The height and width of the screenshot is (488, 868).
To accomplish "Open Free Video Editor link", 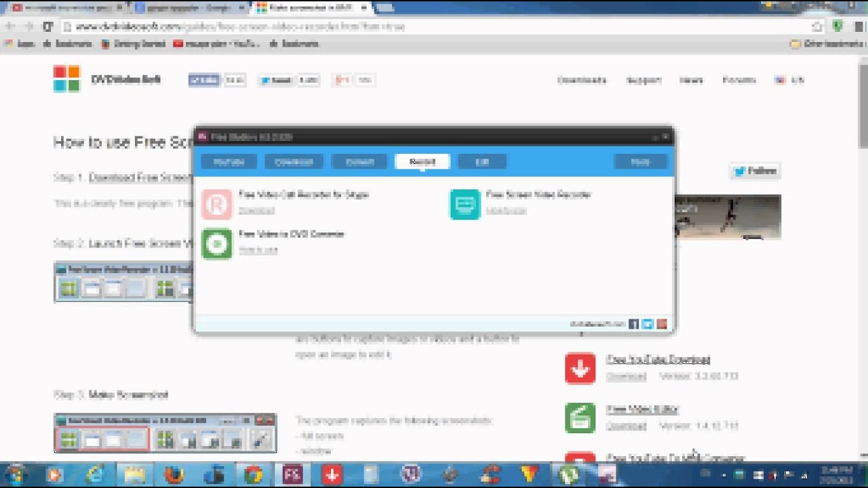I will (x=642, y=409).
